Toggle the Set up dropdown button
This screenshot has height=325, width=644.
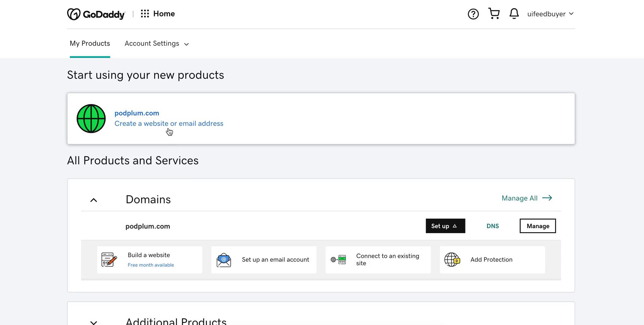[x=445, y=226]
